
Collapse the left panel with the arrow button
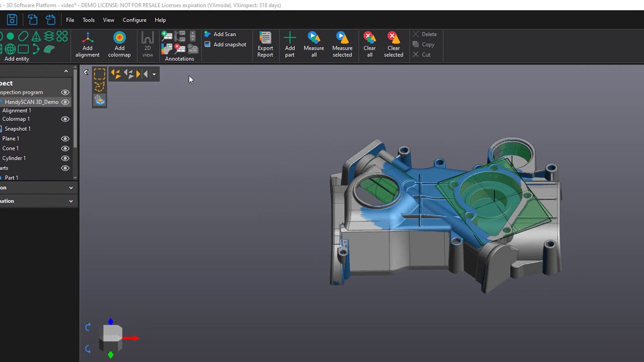tap(86, 72)
